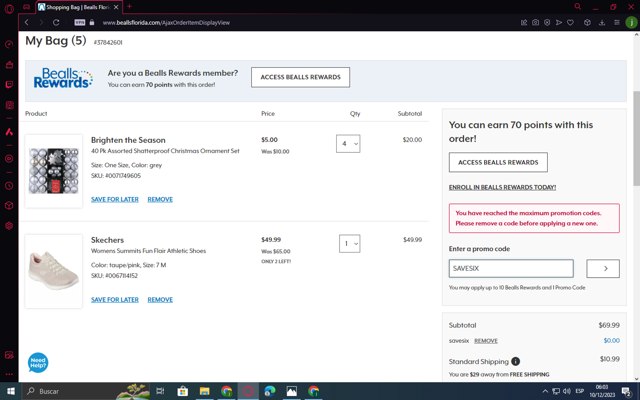Save Brighten the Season item for later
The height and width of the screenshot is (400, 640).
click(115, 199)
